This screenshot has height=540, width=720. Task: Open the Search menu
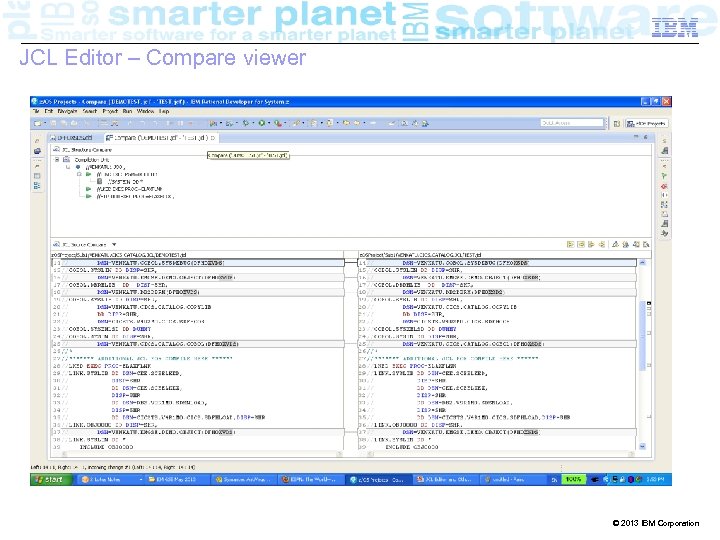(x=90, y=111)
